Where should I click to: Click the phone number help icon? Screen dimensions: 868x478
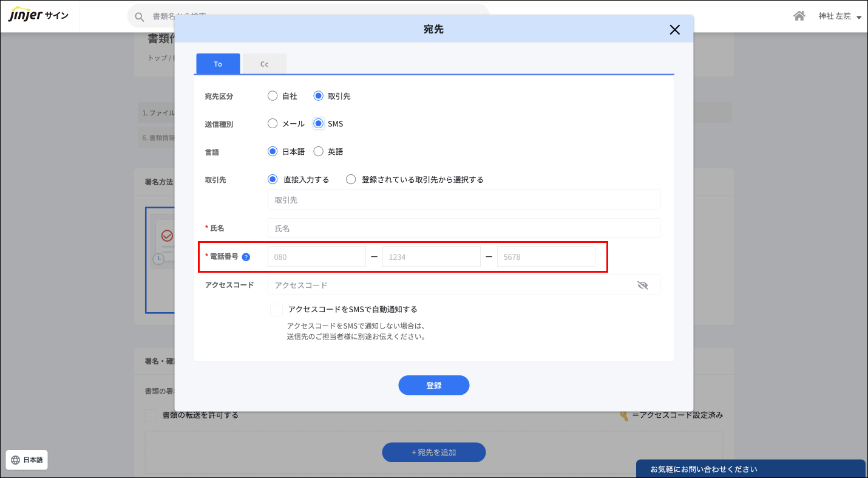point(246,257)
